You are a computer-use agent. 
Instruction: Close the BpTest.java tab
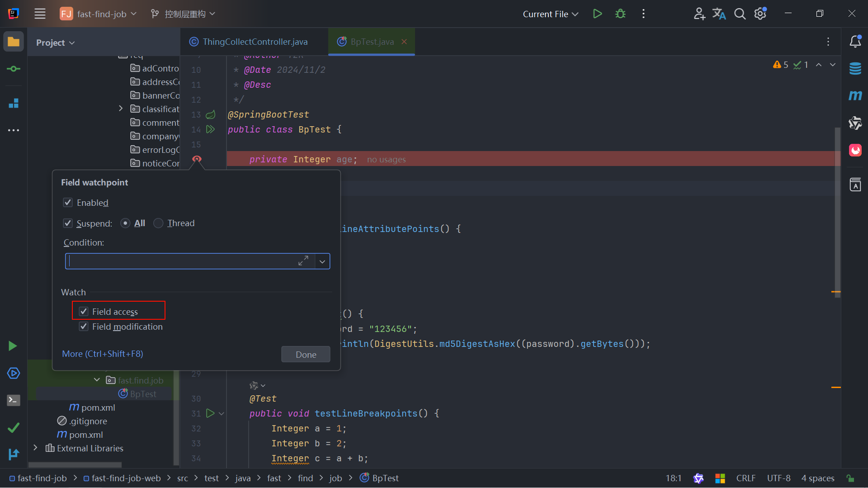point(404,42)
